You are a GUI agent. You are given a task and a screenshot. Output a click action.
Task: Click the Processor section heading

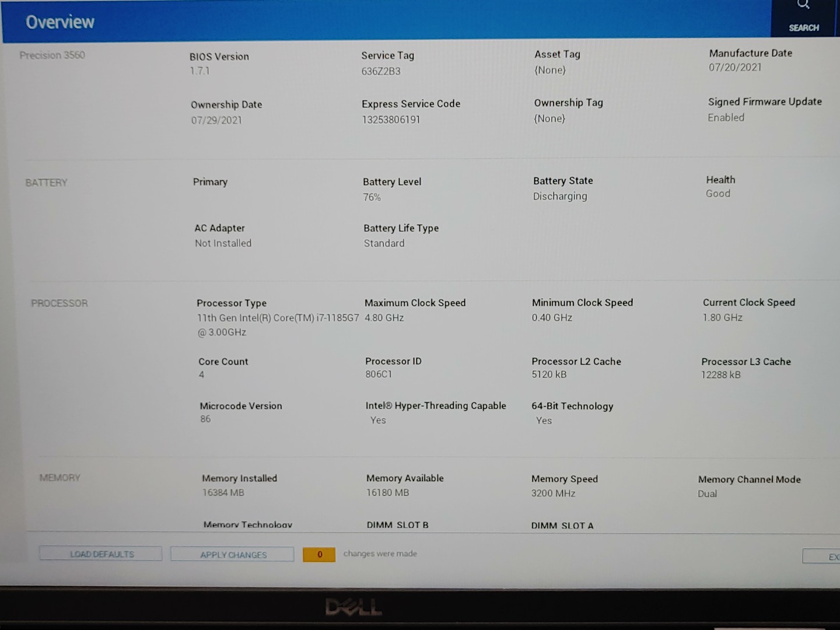[x=59, y=303]
